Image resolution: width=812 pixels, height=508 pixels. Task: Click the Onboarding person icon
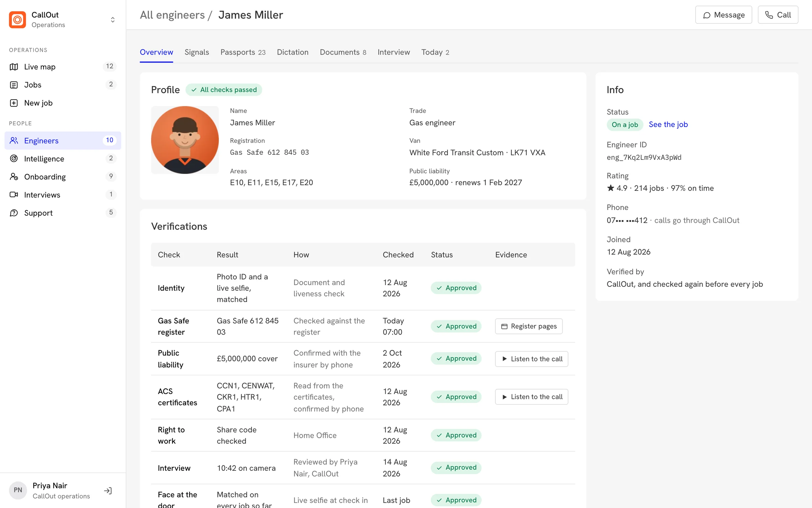click(x=14, y=176)
